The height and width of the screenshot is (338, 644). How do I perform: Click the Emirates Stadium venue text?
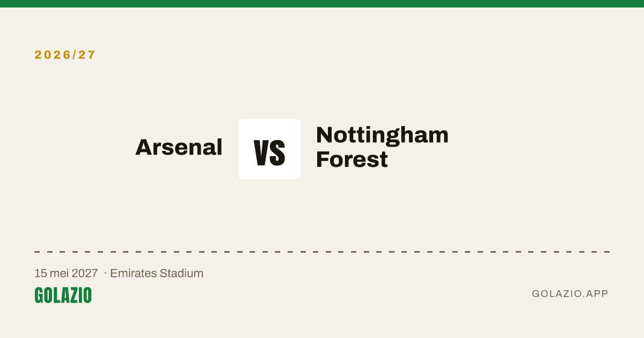(x=157, y=273)
